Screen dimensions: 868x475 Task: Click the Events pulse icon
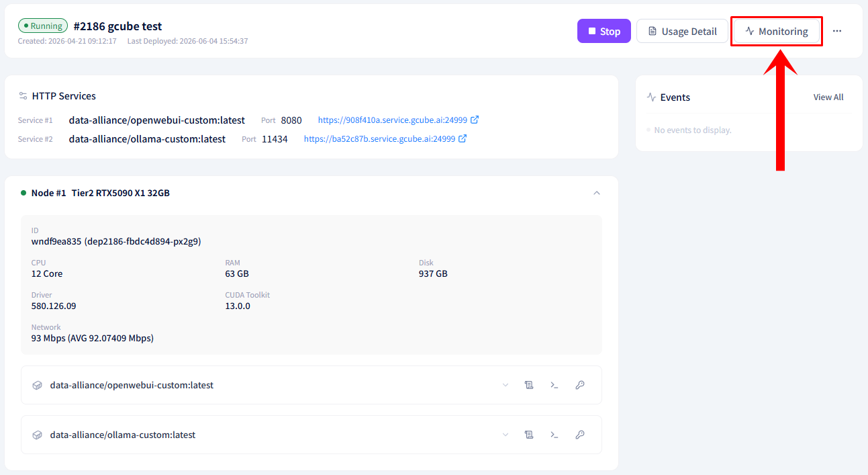tap(651, 97)
